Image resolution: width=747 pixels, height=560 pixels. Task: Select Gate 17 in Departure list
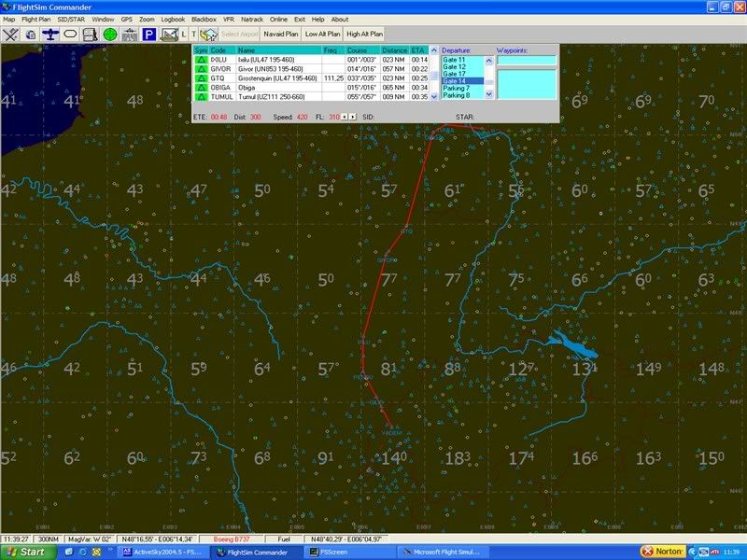pos(462,75)
